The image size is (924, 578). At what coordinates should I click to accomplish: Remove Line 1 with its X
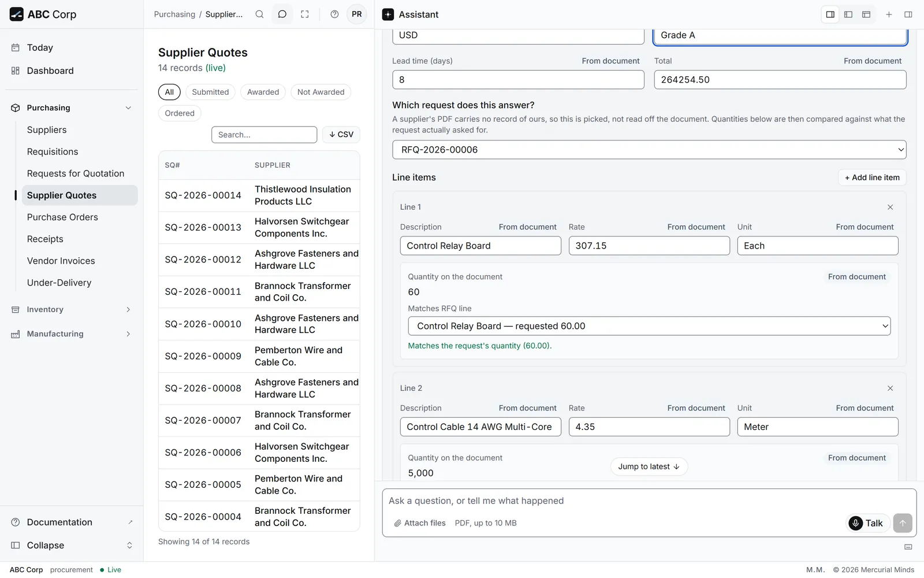pyautogui.click(x=890, y=207)
